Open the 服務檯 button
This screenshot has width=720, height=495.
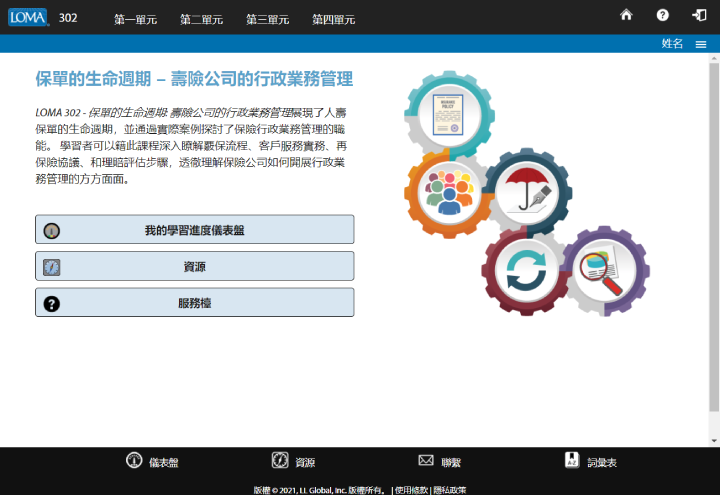click(195, 302)
